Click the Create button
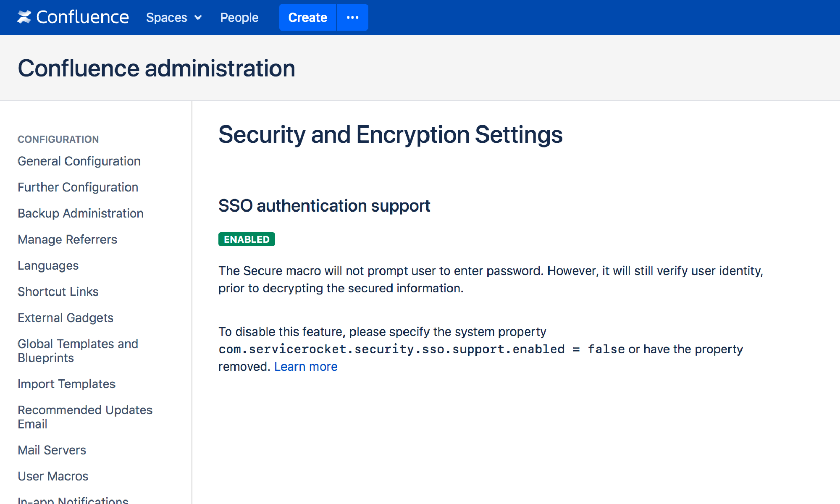Screen dimensions: 840x504 pos(307,17)
